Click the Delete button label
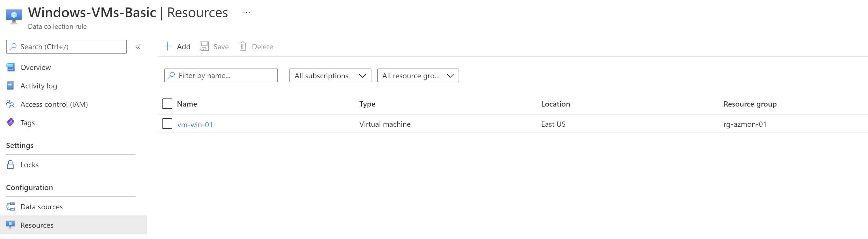868x239 pixels. point(262,47)
